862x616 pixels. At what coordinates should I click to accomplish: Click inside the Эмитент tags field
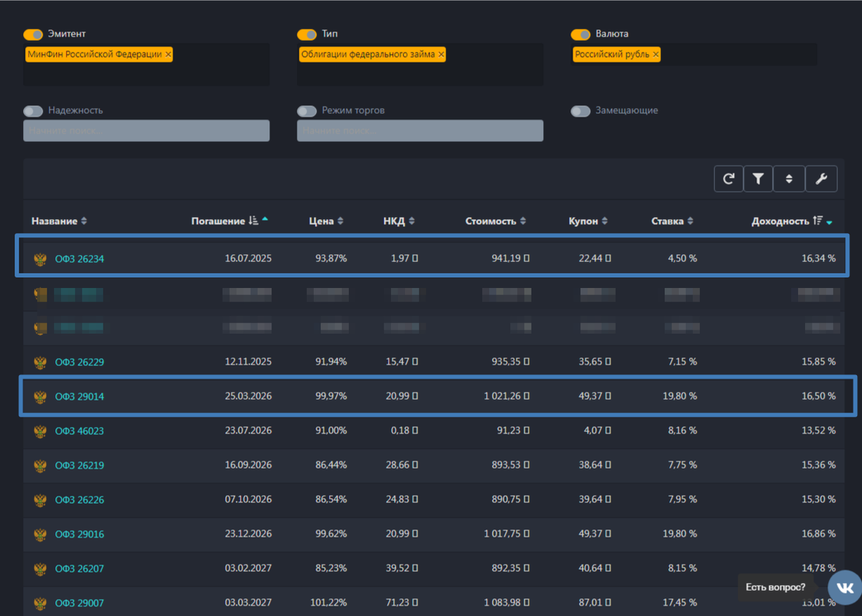point(147,65)
